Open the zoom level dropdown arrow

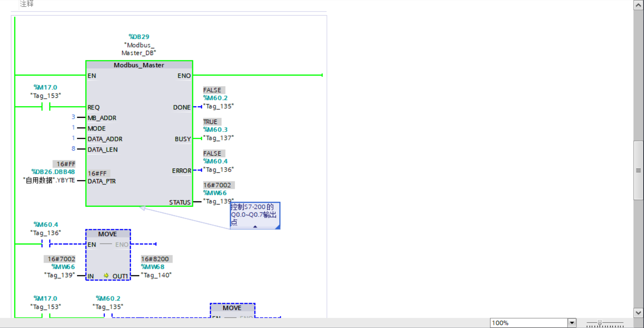[572, 323]
